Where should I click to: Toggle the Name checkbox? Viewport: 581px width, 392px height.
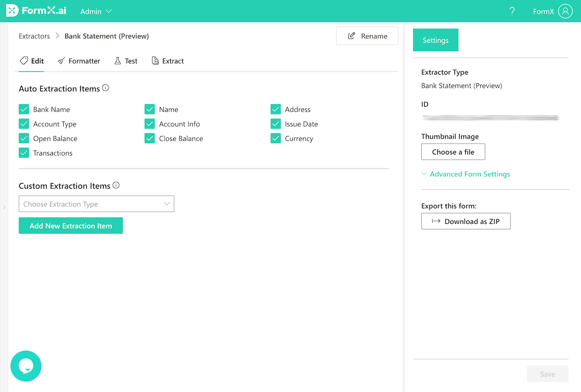pyautogui.click(x=150, y=109)
